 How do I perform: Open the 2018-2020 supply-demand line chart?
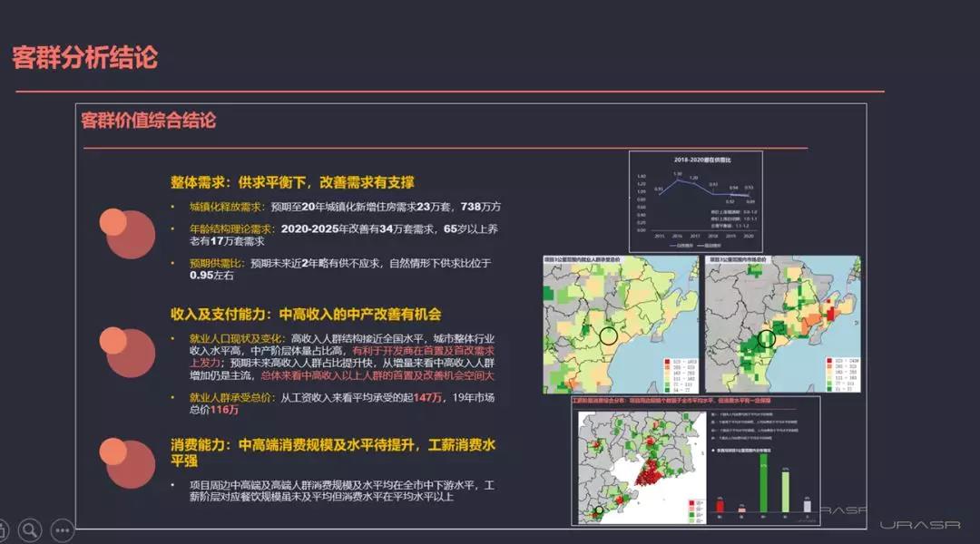pos(696,202)
